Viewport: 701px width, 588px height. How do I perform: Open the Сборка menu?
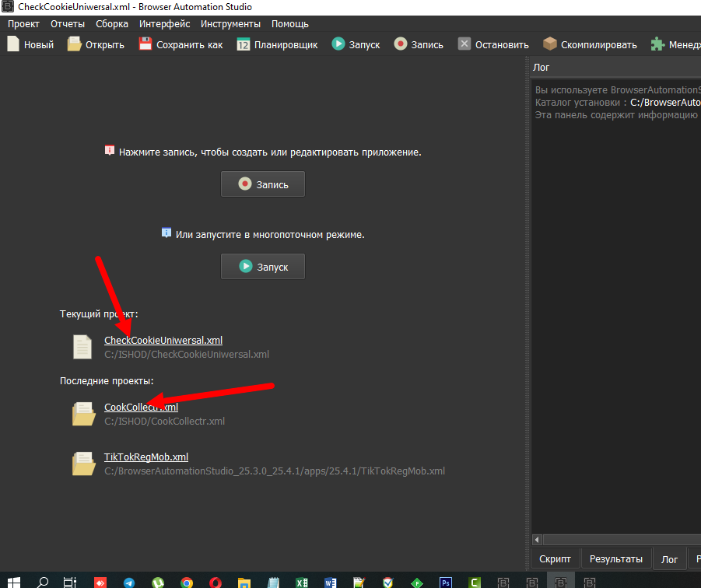(112, 24)
